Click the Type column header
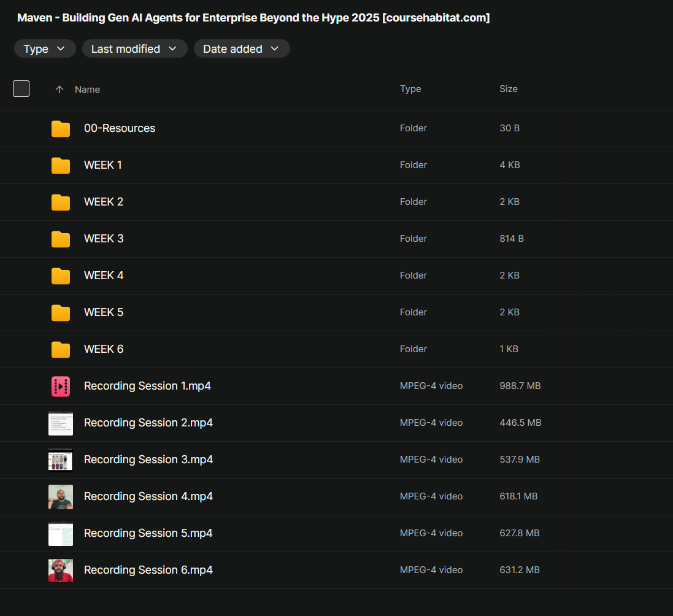Screen dimensions: 673x616 click(410, 89)
